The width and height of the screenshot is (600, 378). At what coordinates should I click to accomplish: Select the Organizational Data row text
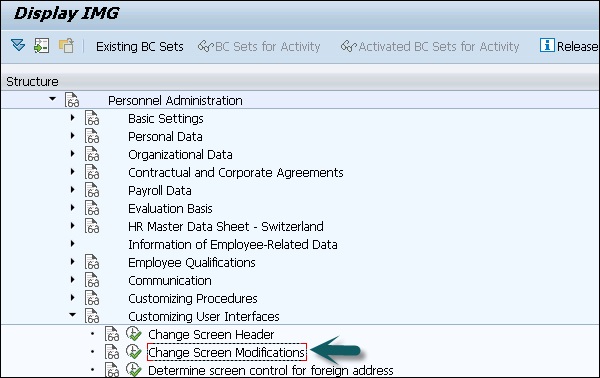point(180,155)
